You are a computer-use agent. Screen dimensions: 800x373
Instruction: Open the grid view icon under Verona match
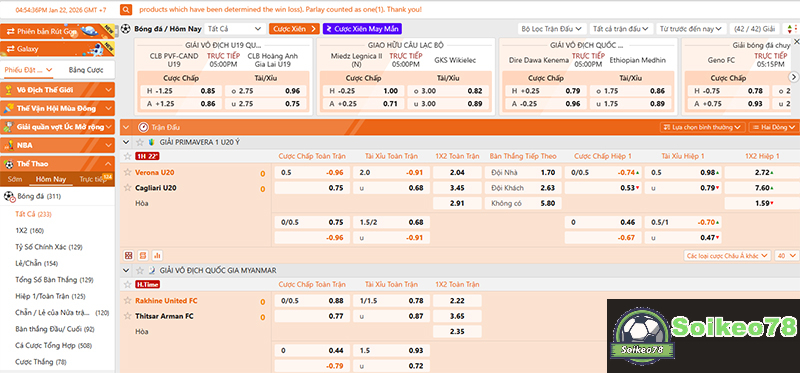129,255
